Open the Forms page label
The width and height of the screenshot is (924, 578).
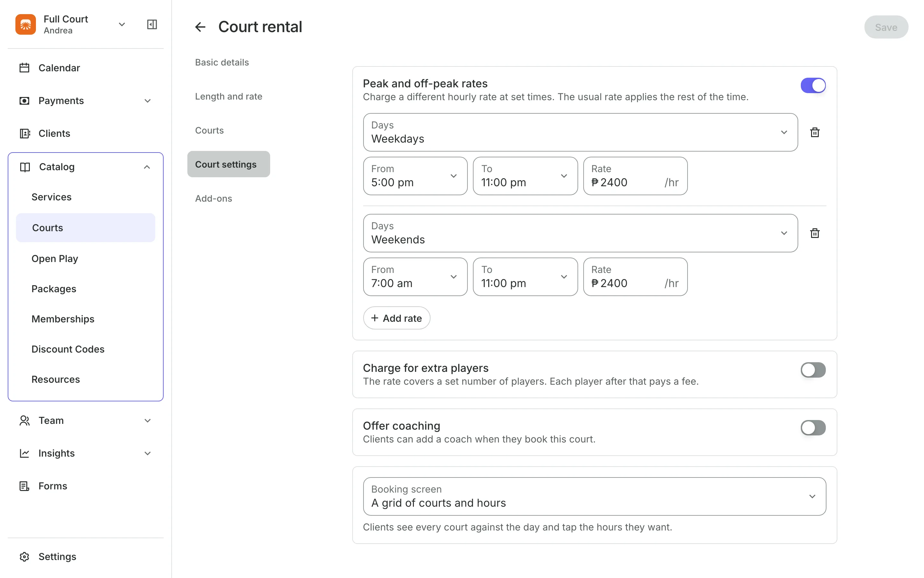(x=53, y=486)
